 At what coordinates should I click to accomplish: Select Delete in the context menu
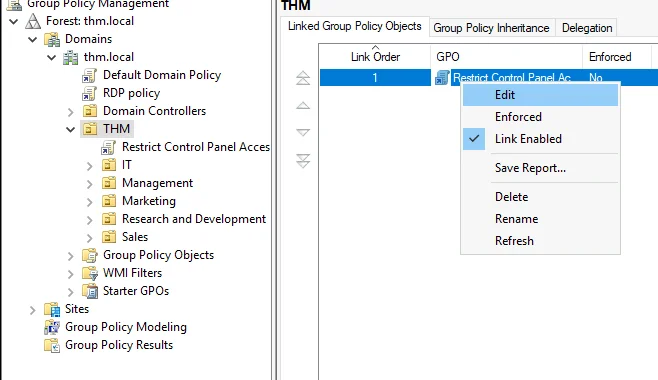(x=540, y=197)
